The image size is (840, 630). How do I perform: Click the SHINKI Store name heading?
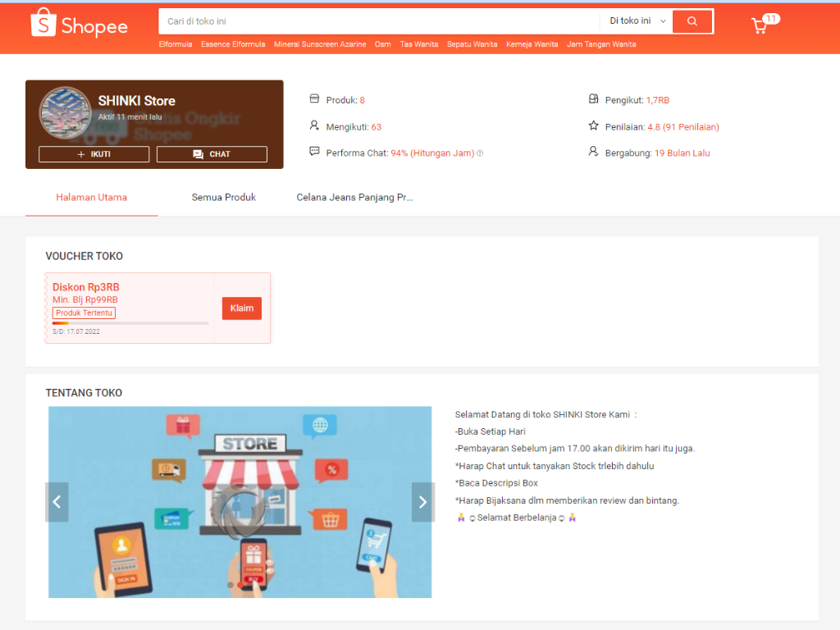tap(137, 101)
